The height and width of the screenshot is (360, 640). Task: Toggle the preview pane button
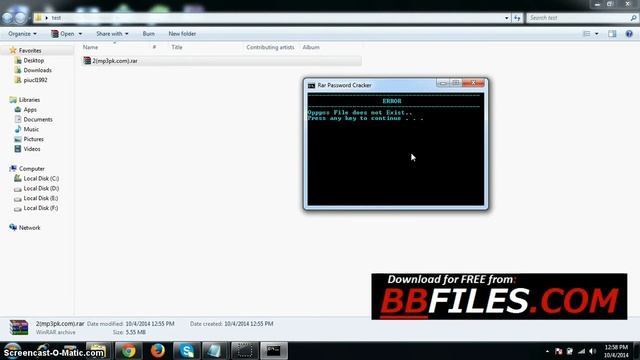(x=612, y=34)
